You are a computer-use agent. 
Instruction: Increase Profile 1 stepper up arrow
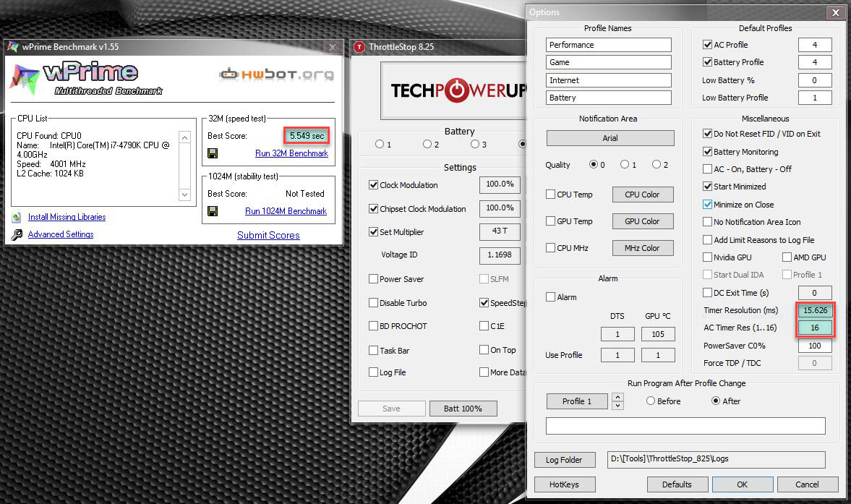point(617,397)
